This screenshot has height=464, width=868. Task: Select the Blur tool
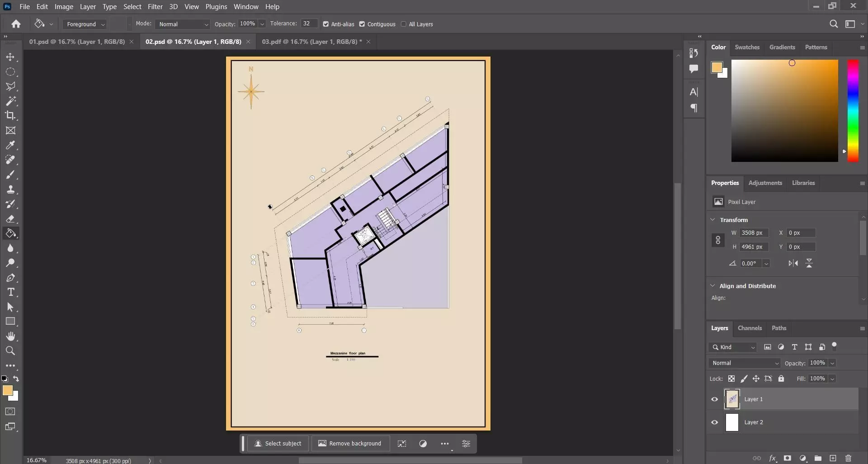(10, 248)
